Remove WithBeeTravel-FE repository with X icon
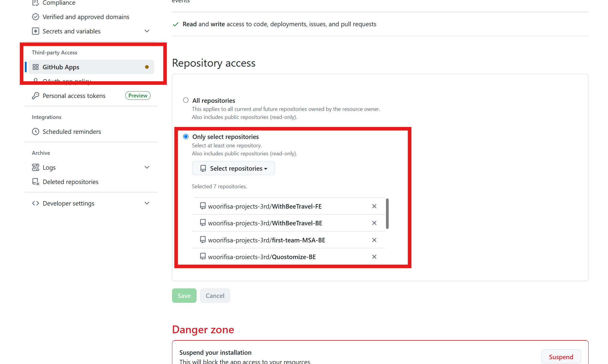 (x=374, y=206)
